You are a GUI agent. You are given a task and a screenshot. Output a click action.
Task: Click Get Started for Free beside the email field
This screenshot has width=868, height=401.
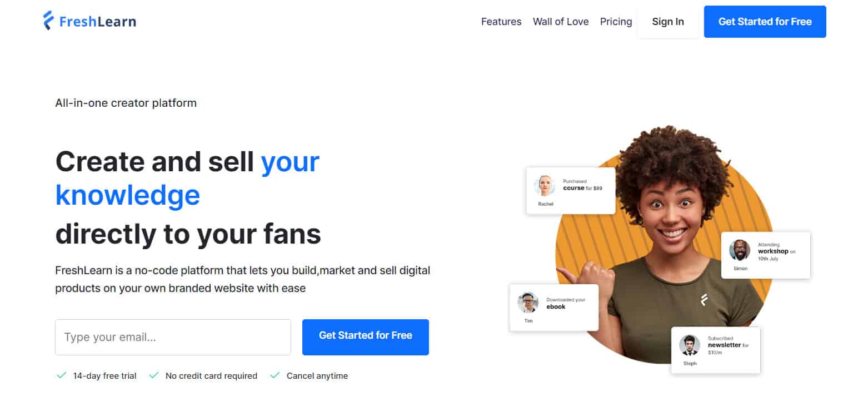pyautogui.click(x=366, y=337)
